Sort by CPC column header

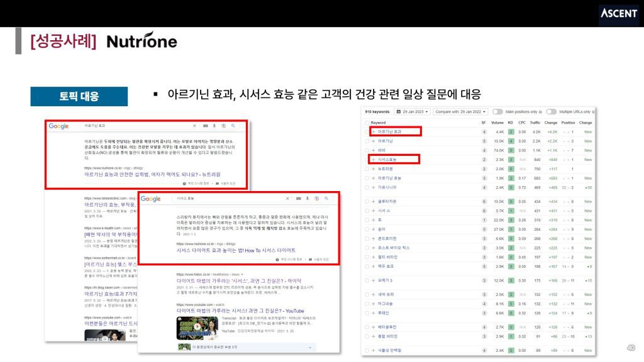tap(522, 123)
